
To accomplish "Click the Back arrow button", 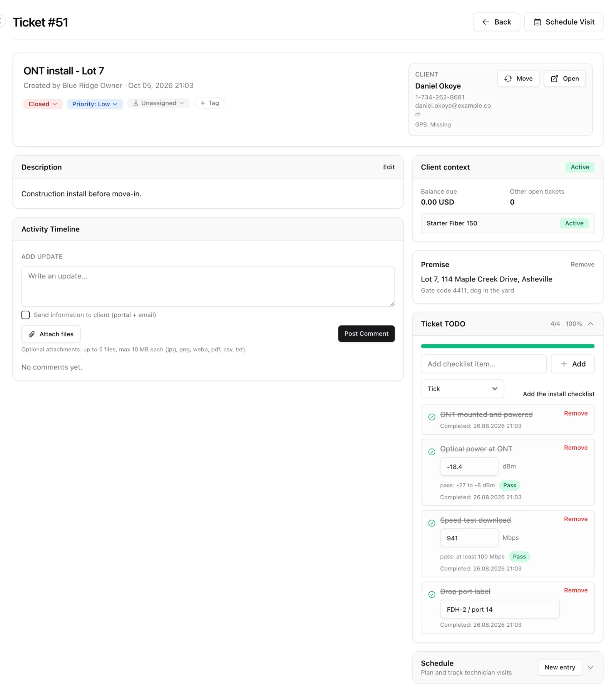I will (496, 22).
